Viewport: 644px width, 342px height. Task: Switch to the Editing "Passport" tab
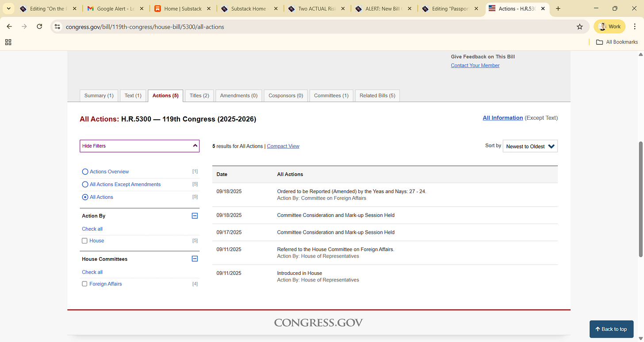[x=450, y=8]
